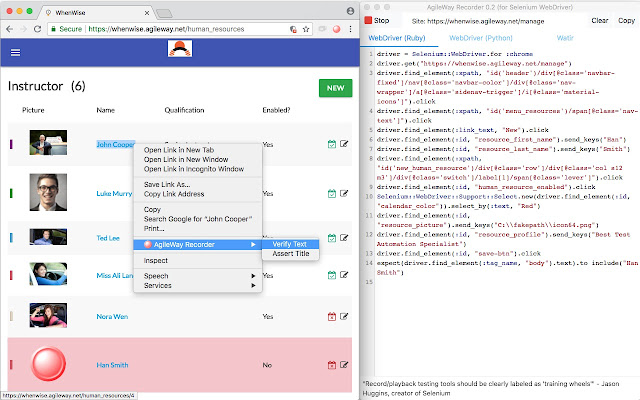This screenshot has width=640, height=400.
Task: Click edit icon in Han Smith row
Action: click(344, 364)
